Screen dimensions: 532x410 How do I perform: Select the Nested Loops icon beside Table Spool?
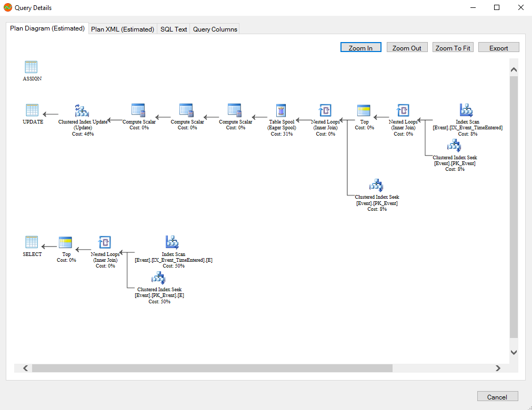pyautogui.click(x=325, y=110)
